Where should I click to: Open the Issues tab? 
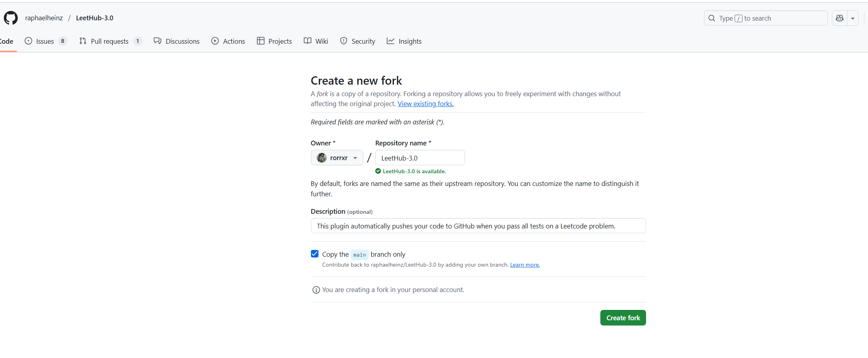(x=46, y=41)
